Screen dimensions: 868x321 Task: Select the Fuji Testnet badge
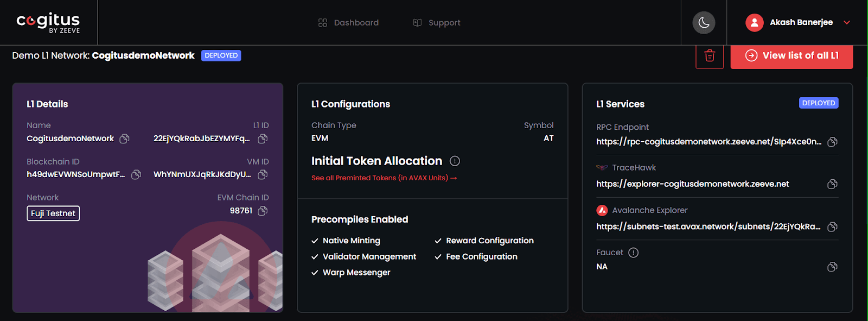coord(53,213)
